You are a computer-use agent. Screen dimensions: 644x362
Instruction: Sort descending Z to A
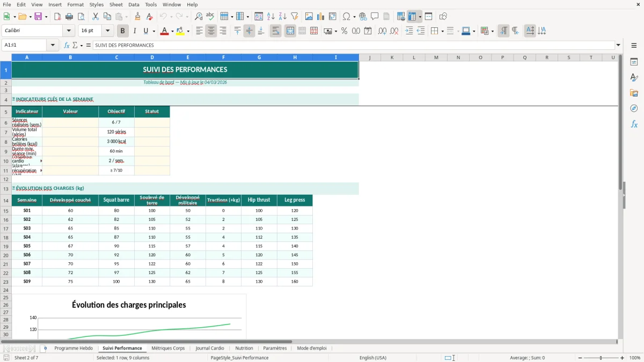(x=282, y=17)
